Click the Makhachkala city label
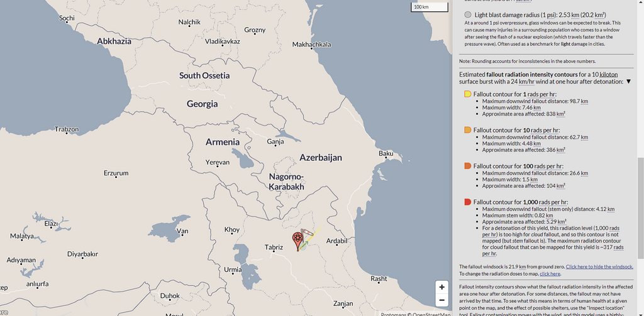Image resolution: width=644 pixels, height=316 pixels. (312, 45)
